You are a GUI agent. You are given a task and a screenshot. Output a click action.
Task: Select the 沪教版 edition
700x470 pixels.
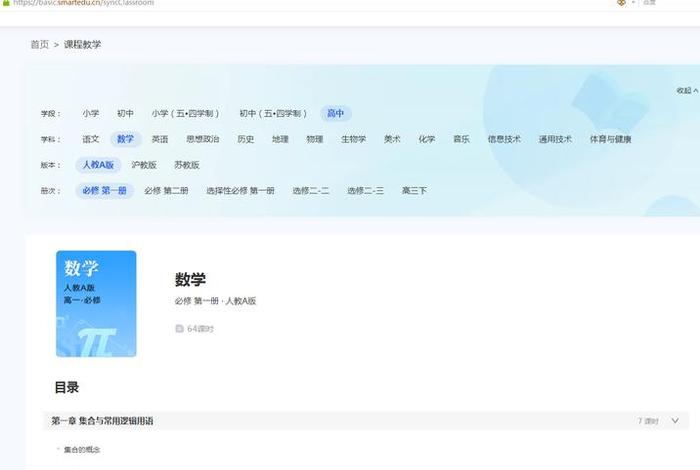point(144,165)
